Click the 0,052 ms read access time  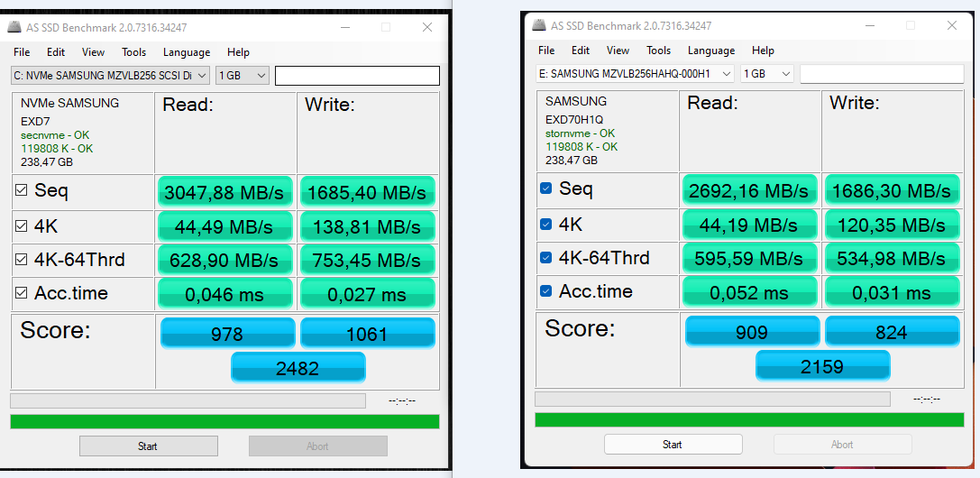[x=749, y=292]
